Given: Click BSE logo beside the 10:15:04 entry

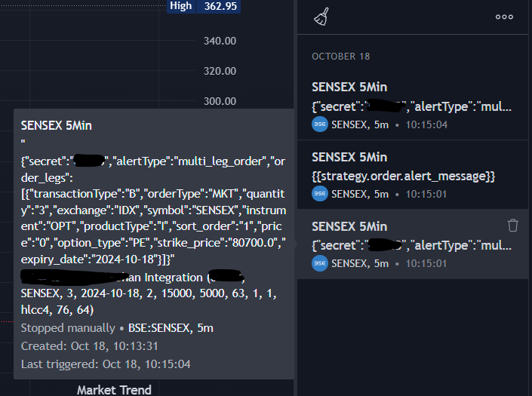Looking at the screenshot, I should coord(320,124).
